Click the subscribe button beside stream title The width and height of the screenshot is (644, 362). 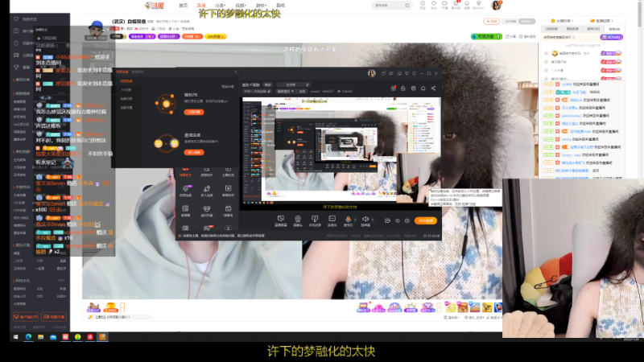[491, 21]
